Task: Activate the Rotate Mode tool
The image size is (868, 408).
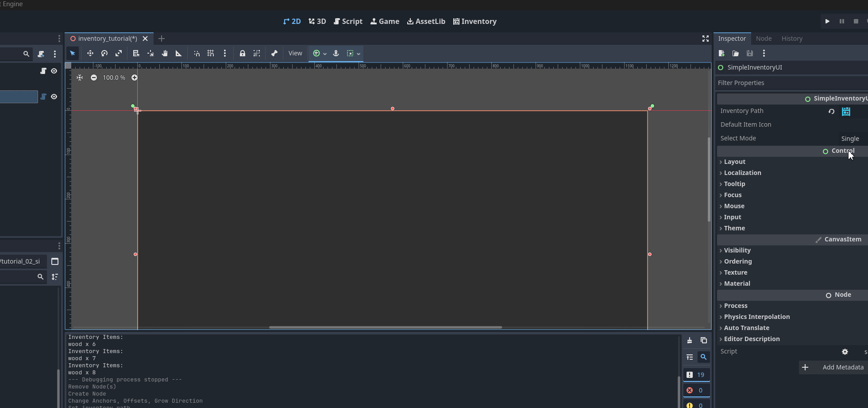Action: (x=104, y=53)
